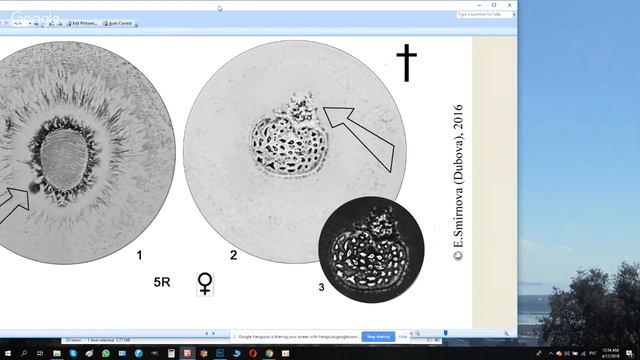This screenshot has width=640, height=360.
Task: Open the zoom percentage dropdown in toolbar
Action: tap(30, 23)
